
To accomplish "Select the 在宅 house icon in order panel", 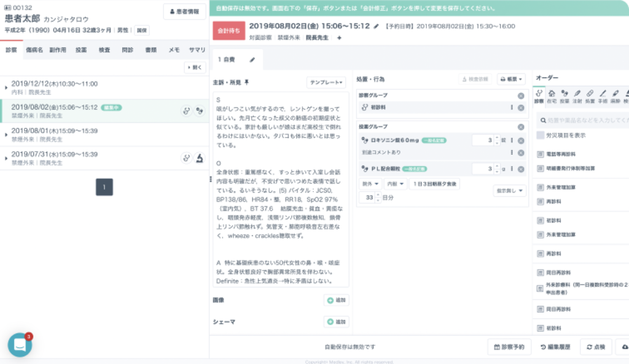I will 552,96.
